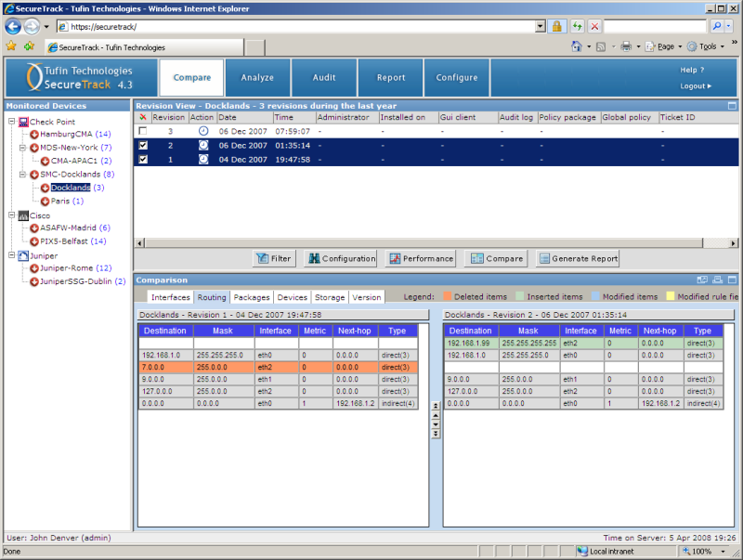Open the Compare main tab
The height and width of the screenshot is (560, 743).
(192, 77)
